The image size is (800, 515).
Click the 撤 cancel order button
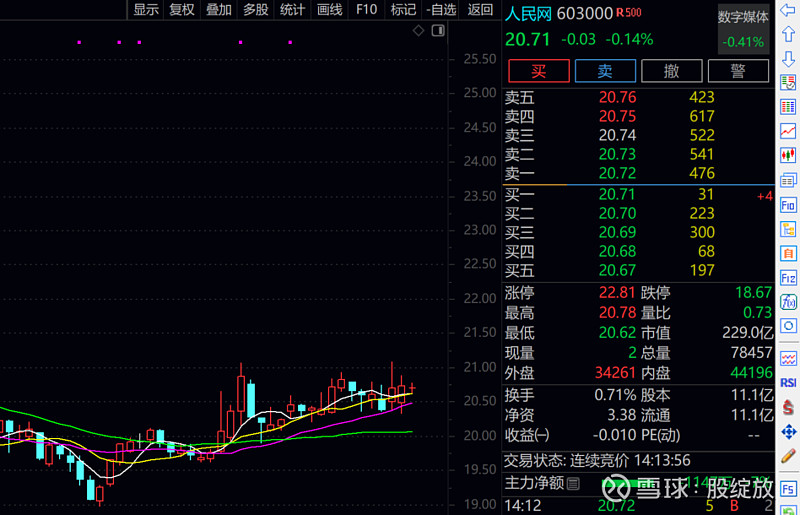point(671,71)
